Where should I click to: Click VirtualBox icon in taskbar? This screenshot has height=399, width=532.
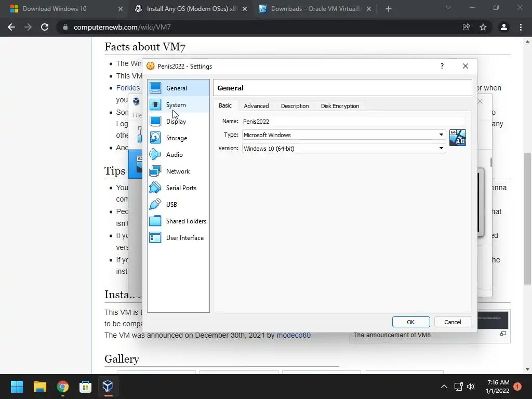(x=108, y=387)
